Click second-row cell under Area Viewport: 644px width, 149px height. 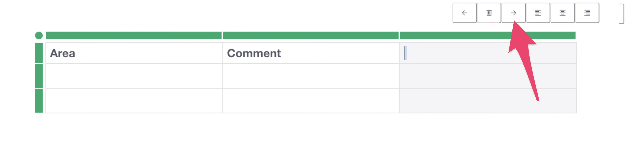(x=134, y=76)
